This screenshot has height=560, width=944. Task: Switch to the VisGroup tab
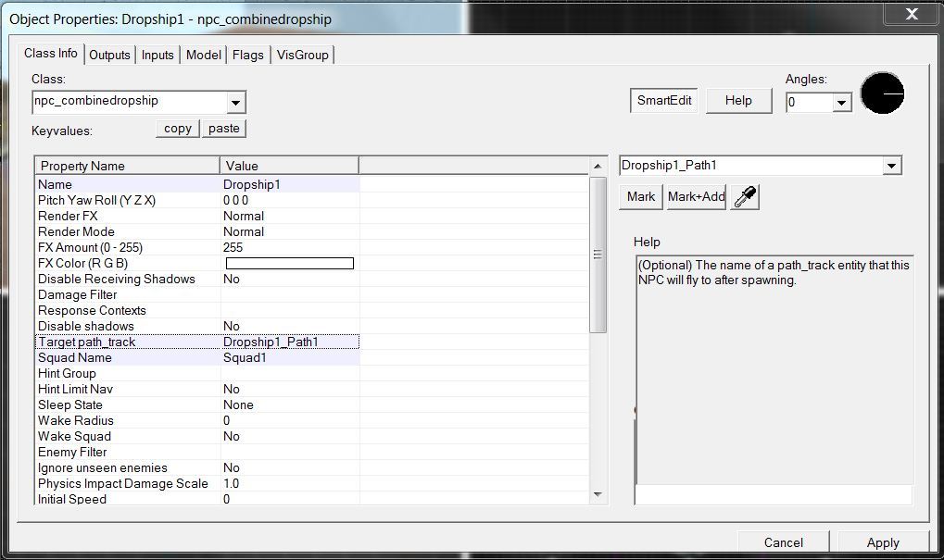303,55
